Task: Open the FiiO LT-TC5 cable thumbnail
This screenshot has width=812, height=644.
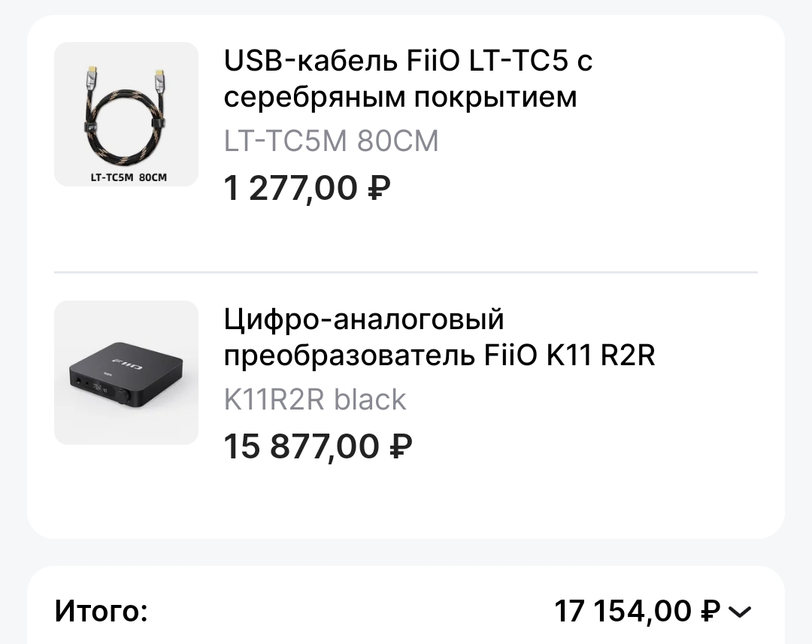Action: pos(126,114)
